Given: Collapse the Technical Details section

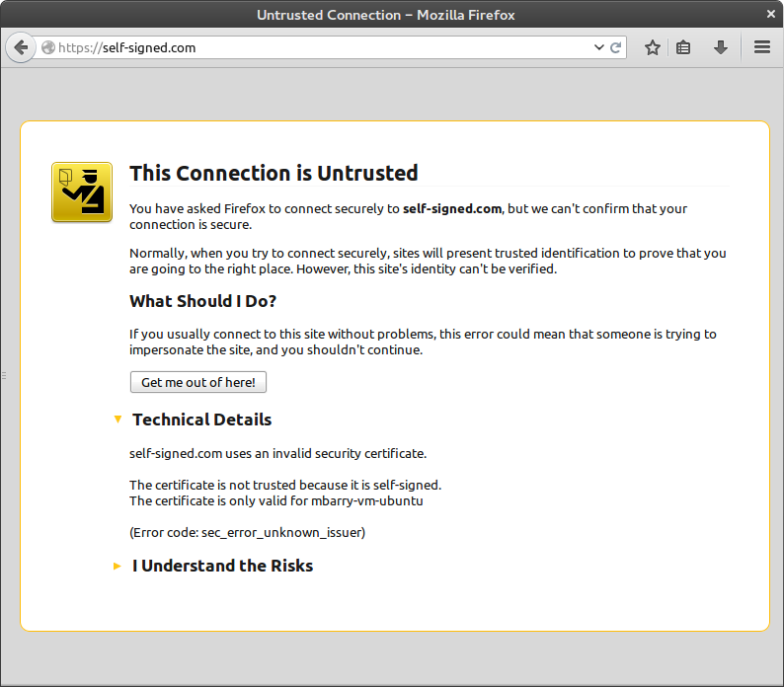Looking at the screenshot, I should [x=193, y=420].
